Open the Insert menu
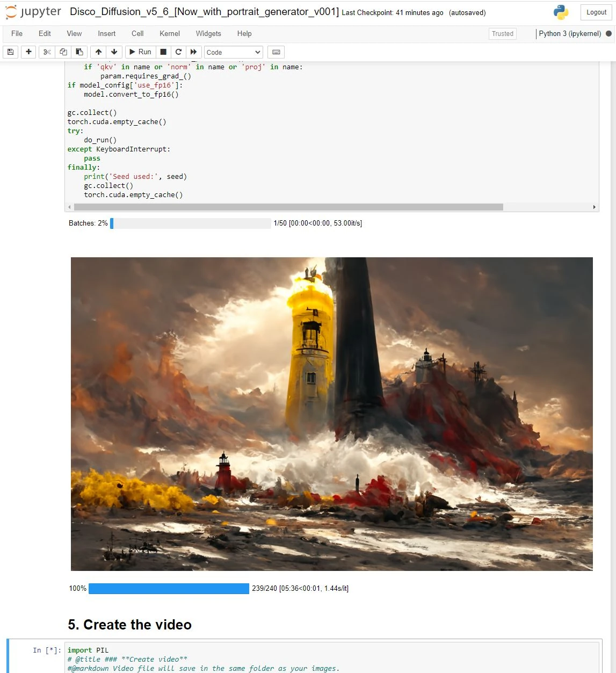 107,33
